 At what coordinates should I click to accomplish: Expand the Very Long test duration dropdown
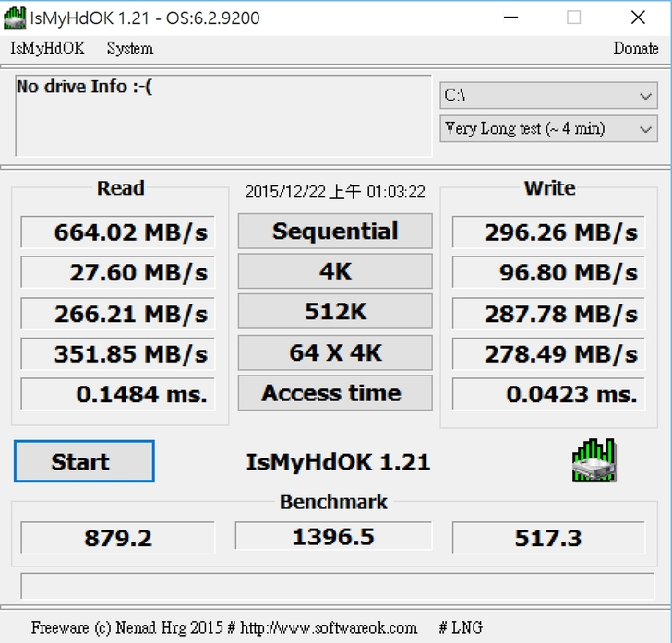(x=548, y=129)
